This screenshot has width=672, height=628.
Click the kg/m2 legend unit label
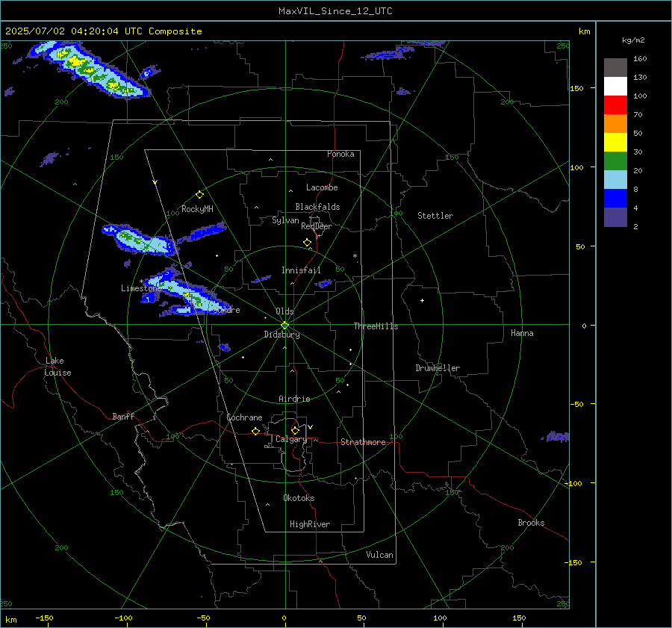[x=633, y=40]
